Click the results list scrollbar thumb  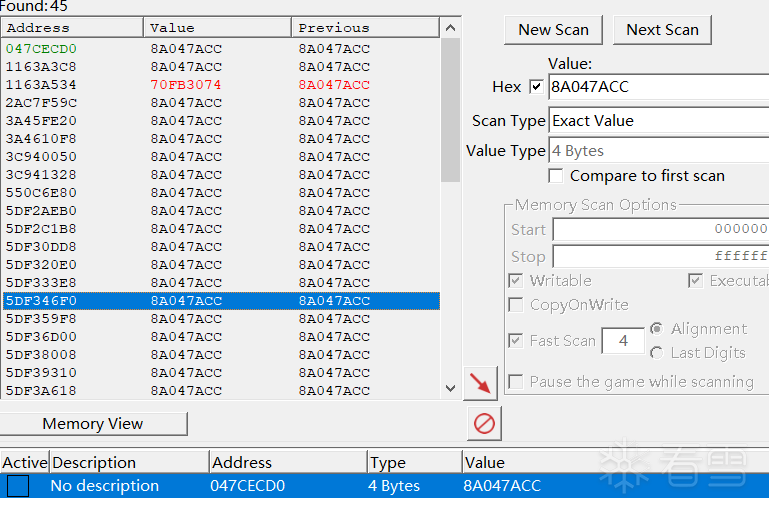pyautogui.click(x=450, y=110)
